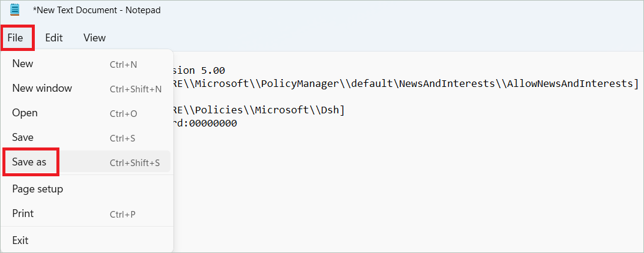The width and height of the screenshot is (644, 253).
Task: Click Open in the File menu
Action: pos(25,113)
